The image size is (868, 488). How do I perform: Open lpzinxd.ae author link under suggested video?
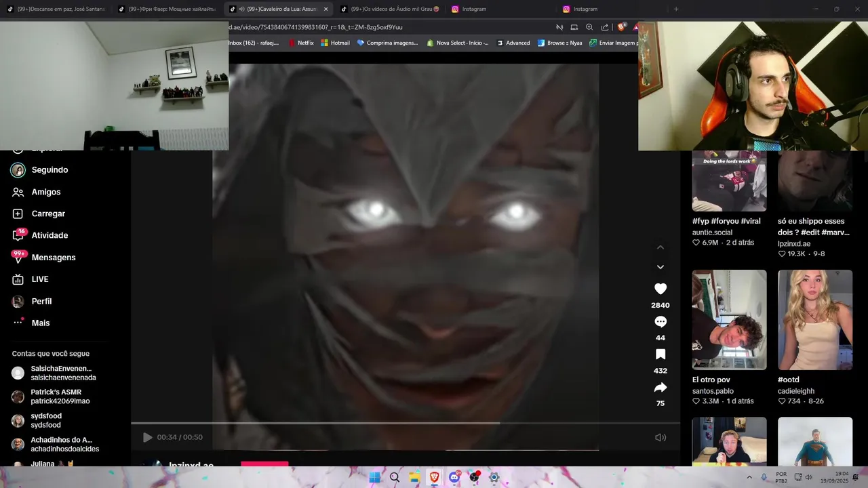click(x=794, y=244)
